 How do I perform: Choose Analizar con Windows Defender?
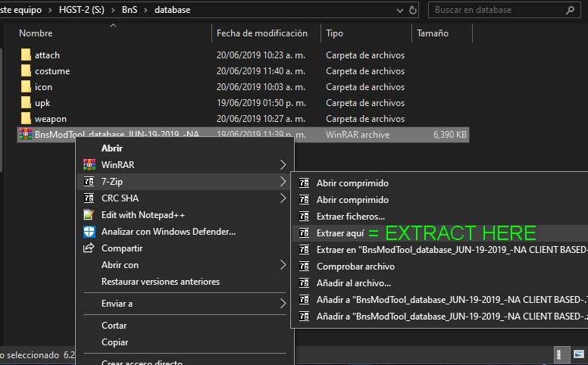pyautogui.click(x=168, y=232)
